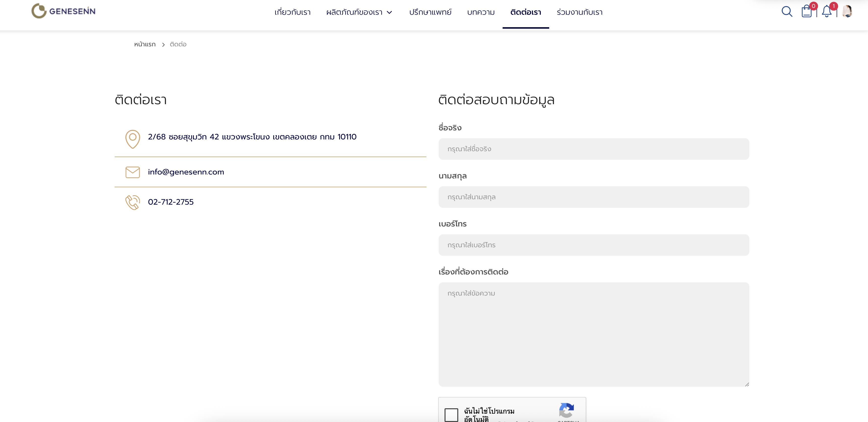Check the reCAPTCHA not-a-robot checkbox
Viewport: 868px width, 422px height.
pos(451,415)
